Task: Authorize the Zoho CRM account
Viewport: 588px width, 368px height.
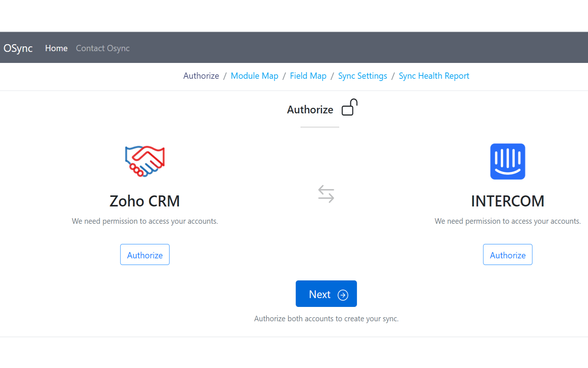Action: (144, 254)
